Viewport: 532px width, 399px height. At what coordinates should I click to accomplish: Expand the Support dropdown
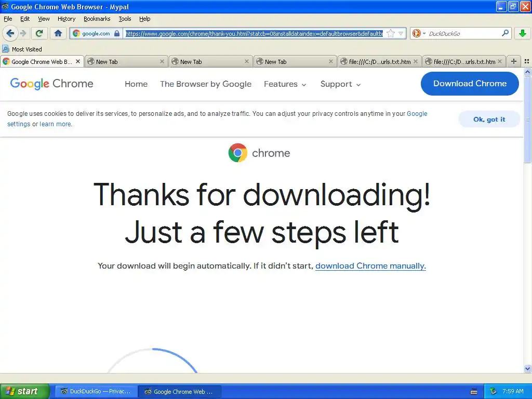[340, 84]
